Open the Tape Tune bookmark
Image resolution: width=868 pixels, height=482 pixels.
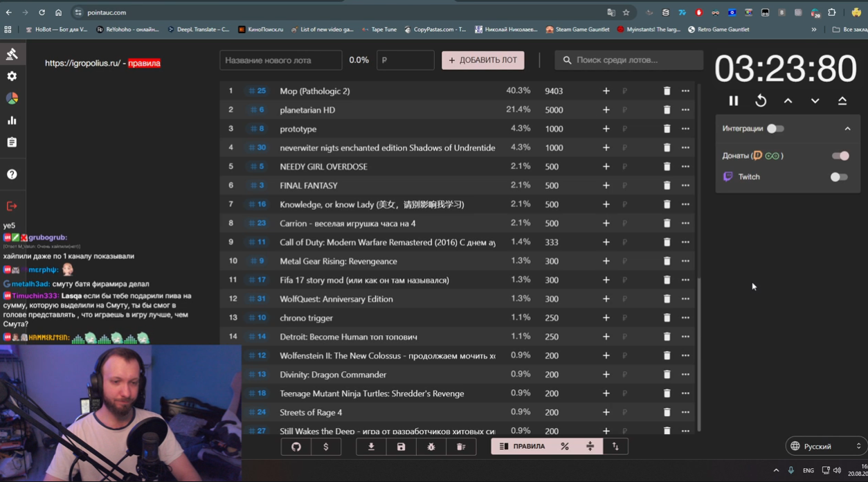pos(379,30)
